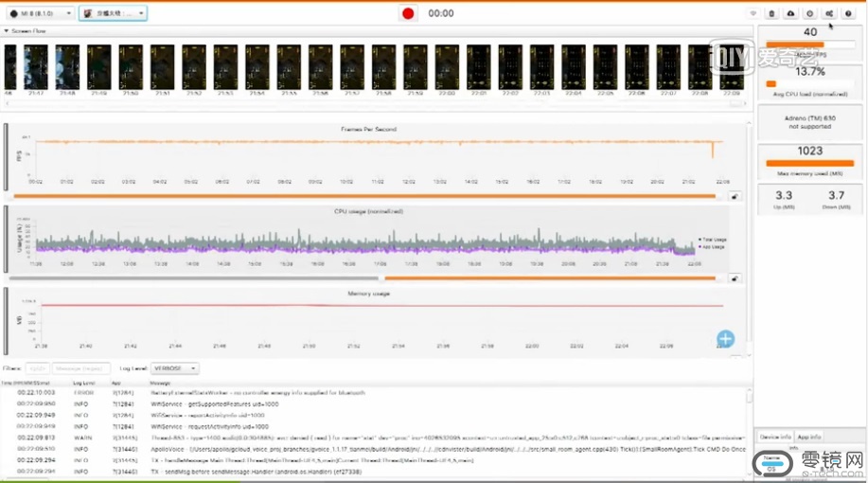Viewport: 868px width, 483px height.
Task: Switch to the App info tab
Action: tap(808, 437)
